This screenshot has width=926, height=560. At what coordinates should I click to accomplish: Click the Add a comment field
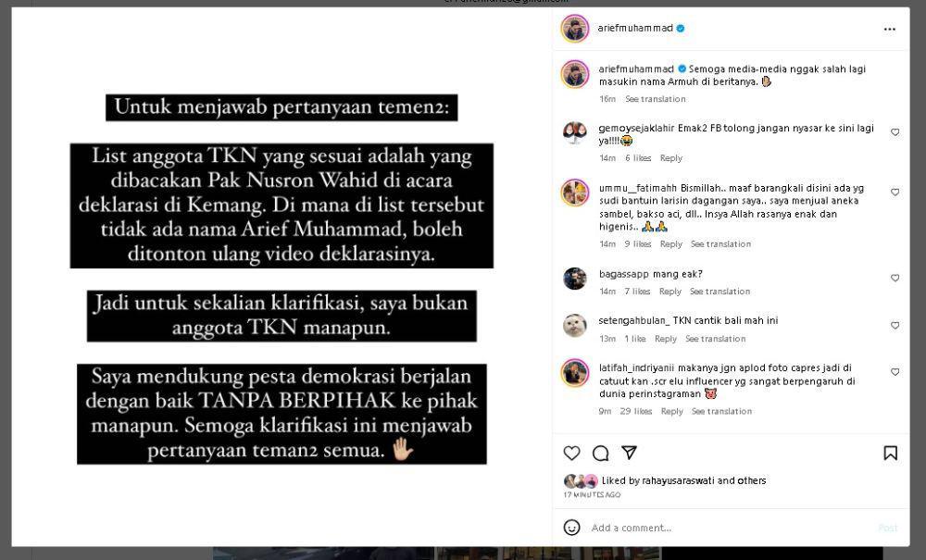pos(732,528)
